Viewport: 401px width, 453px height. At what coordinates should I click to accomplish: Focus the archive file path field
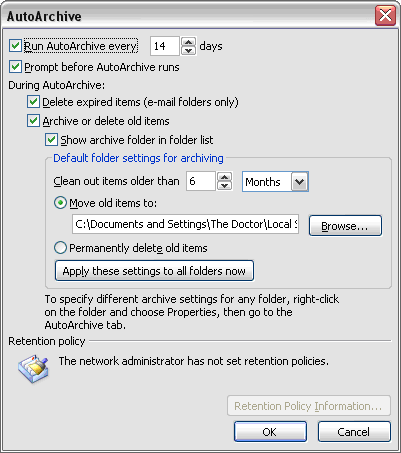pyautogui.click(x=185, y=224)
